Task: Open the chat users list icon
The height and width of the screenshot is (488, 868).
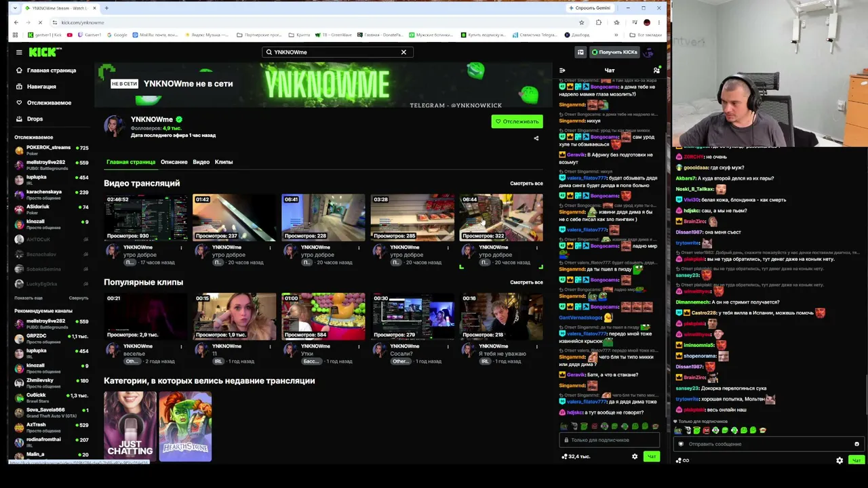Action: 656,70
